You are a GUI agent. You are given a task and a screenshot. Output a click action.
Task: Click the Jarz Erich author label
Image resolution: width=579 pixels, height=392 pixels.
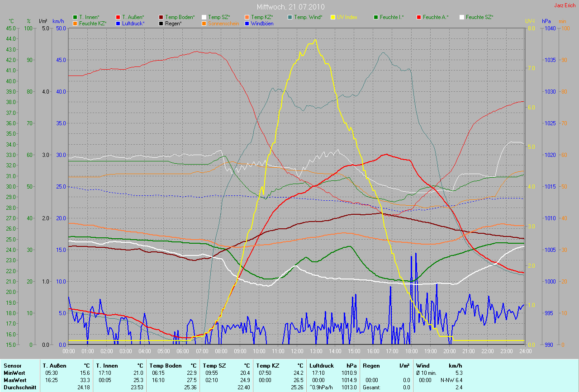pyautogui.click(x=565, y=5)
